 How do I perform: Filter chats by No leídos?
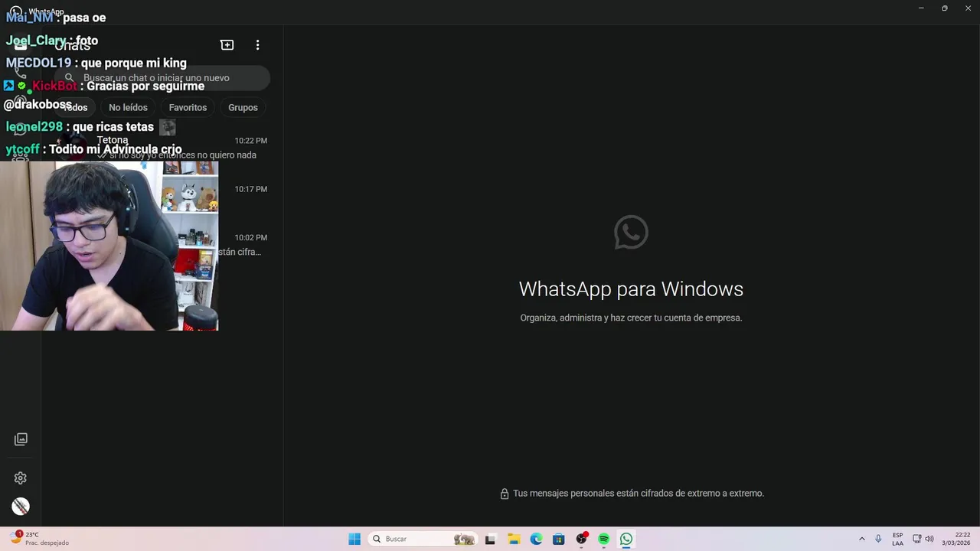pos(128,107)
